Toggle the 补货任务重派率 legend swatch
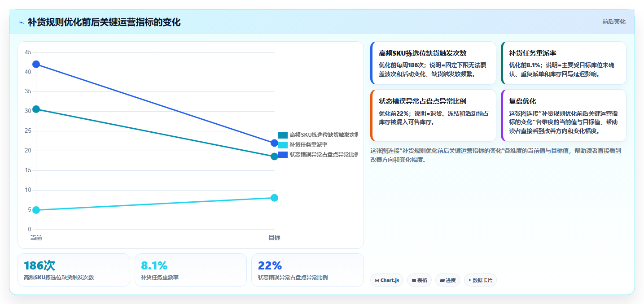The image size is (644, 304). [x=283, y=145]
